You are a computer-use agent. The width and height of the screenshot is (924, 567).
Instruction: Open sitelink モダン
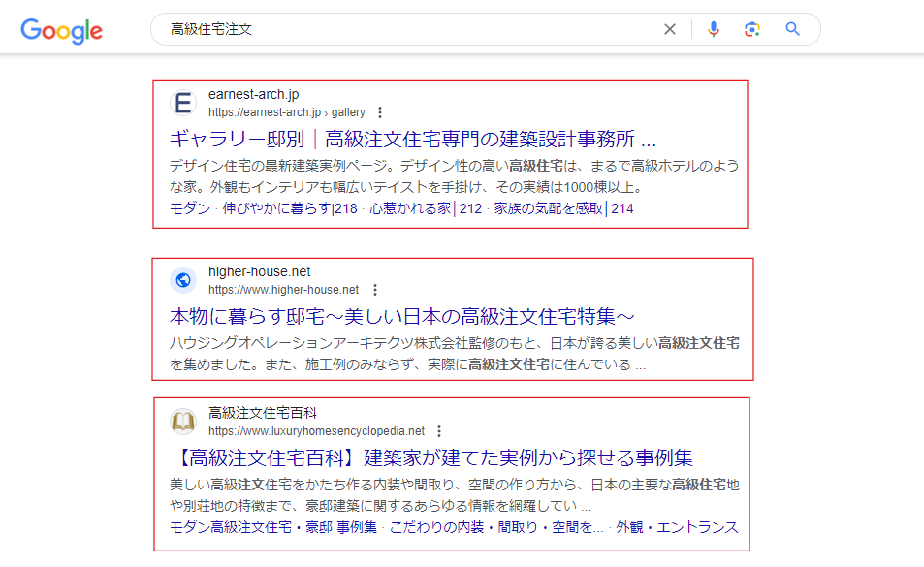190,208
